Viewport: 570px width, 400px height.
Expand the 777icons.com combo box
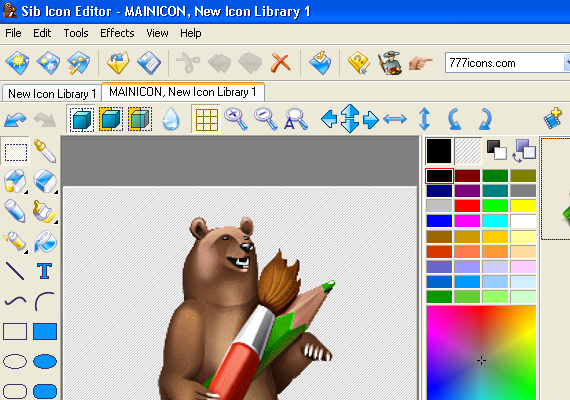tap(567, 63)
